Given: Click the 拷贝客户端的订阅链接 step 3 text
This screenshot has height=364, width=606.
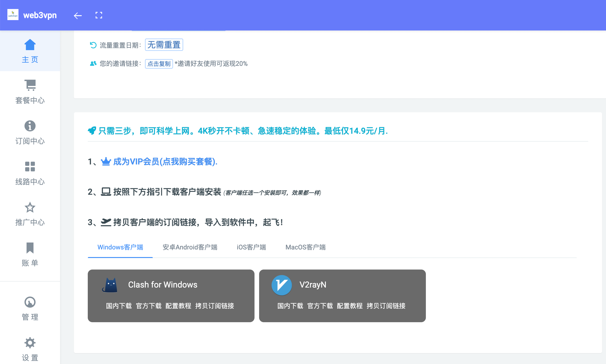Looking at the screenshot, I should tap(198, 222).
